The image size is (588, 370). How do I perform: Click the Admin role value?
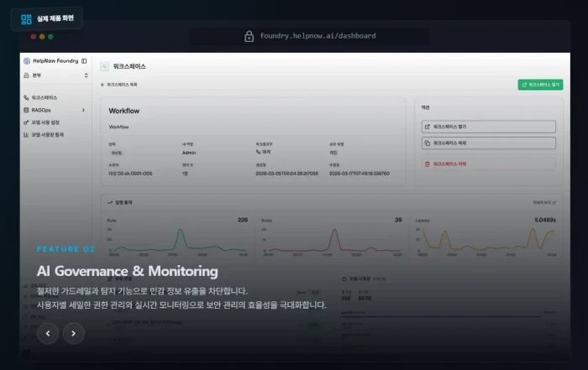[x=189, y=153]
